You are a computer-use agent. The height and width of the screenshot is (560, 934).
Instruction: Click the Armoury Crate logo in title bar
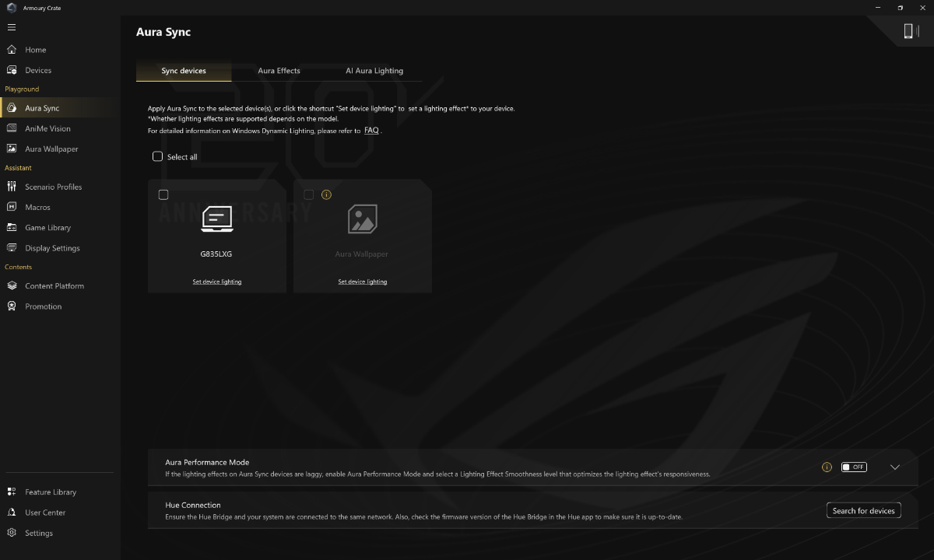point(12,8)
